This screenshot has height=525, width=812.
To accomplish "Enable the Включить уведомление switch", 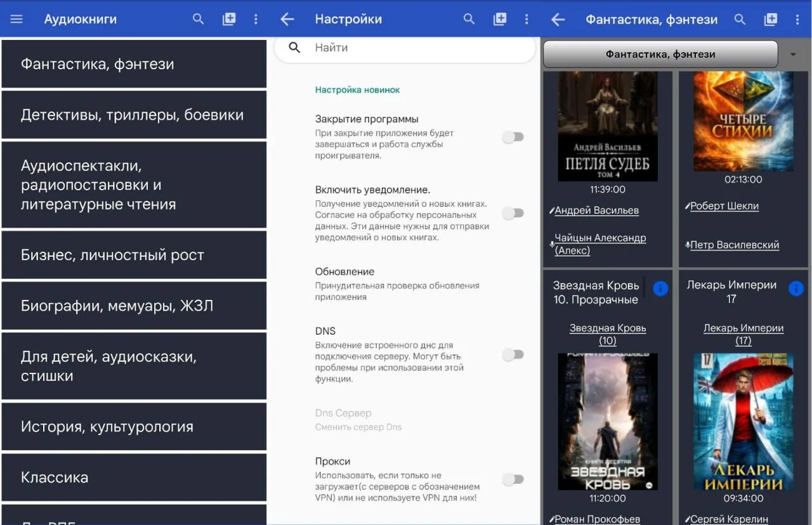I will (513, 214).
